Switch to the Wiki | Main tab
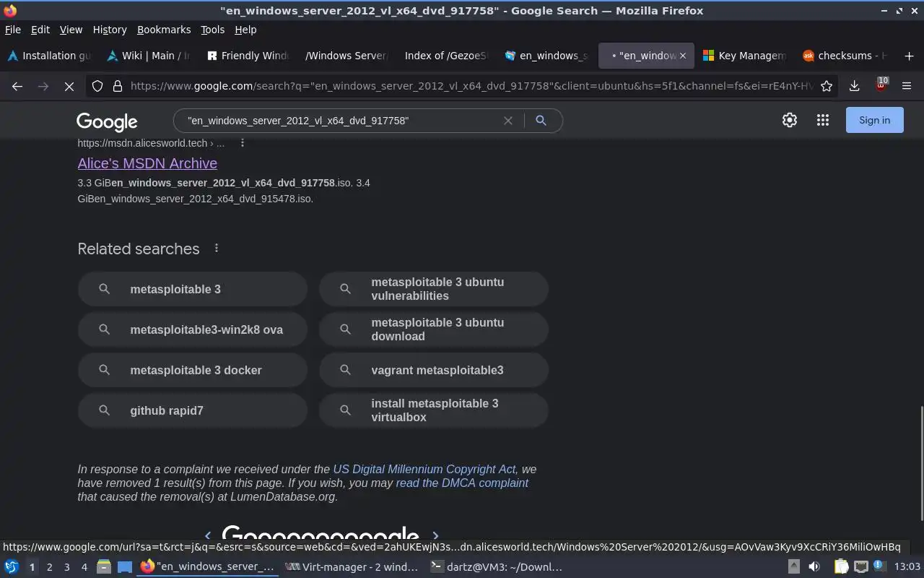 tap(149, 56)
